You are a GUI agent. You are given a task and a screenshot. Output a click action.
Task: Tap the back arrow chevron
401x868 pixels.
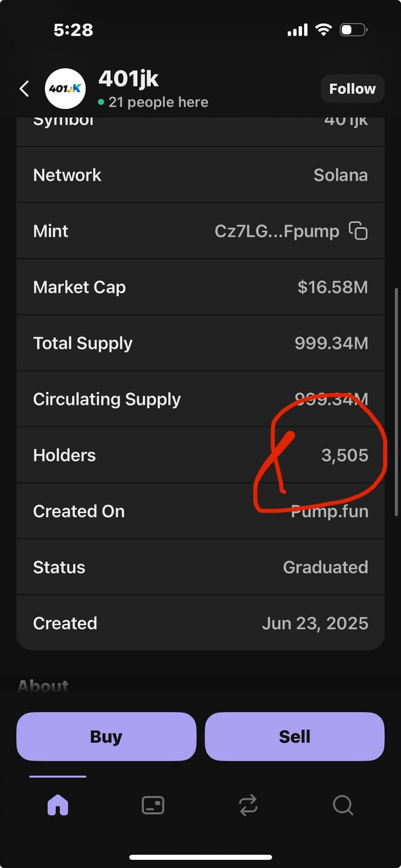24,89
